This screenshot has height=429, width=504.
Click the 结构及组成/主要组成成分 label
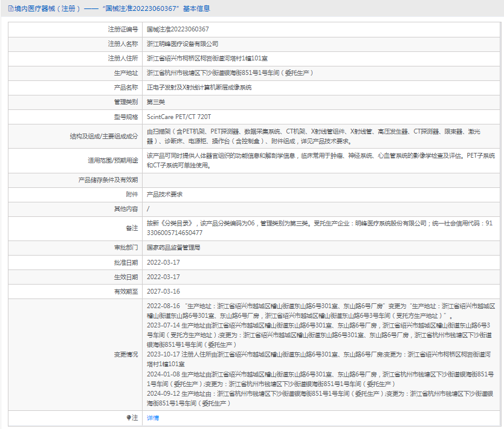tap(104, 136)
